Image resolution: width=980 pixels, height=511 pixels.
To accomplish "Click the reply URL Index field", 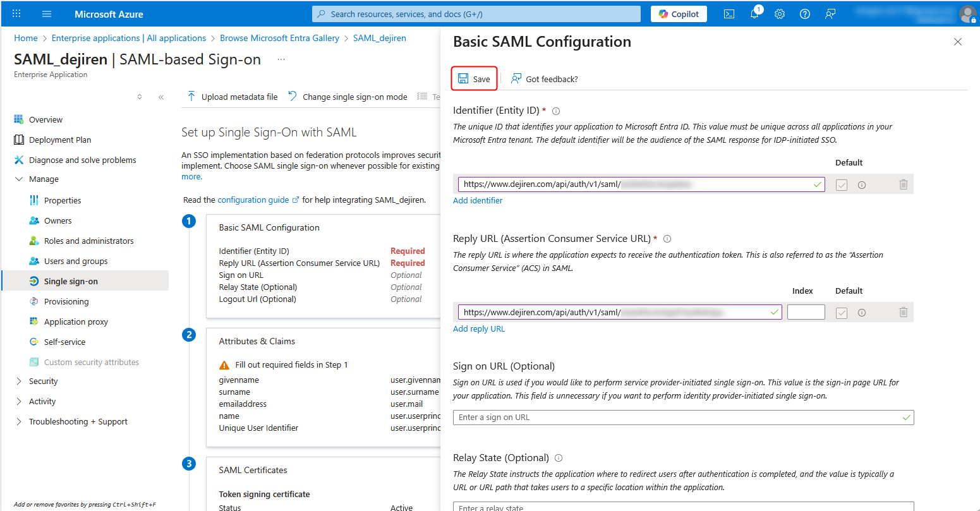I will point(806,312).
